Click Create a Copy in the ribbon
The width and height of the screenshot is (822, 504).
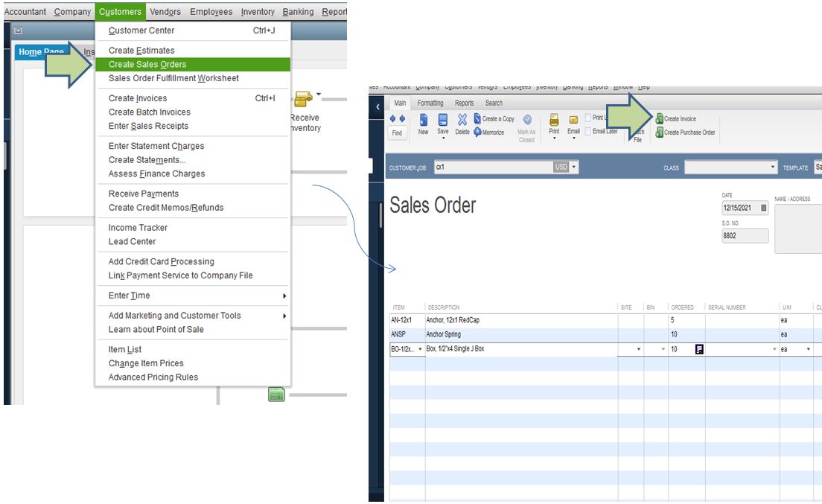[x=494, y=119]
